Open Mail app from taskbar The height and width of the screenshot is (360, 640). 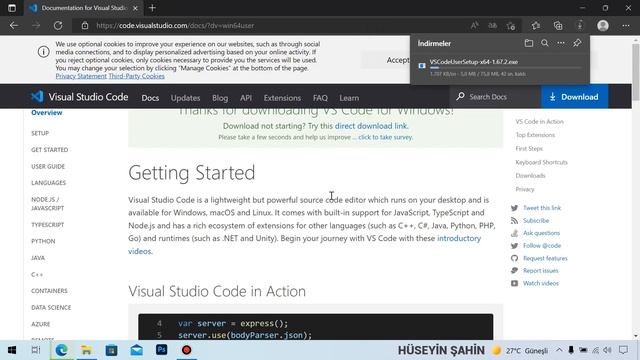point(137,350)
